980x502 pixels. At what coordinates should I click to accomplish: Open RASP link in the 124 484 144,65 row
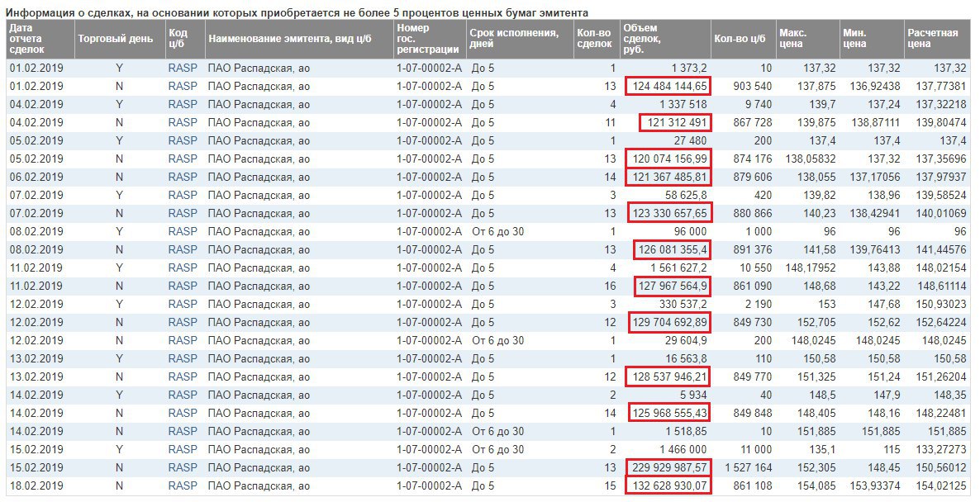pos(183,86)
